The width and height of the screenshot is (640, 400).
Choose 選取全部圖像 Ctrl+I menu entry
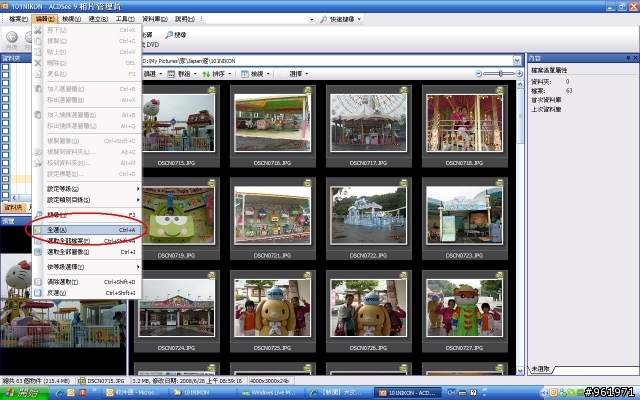pos(87,252)
